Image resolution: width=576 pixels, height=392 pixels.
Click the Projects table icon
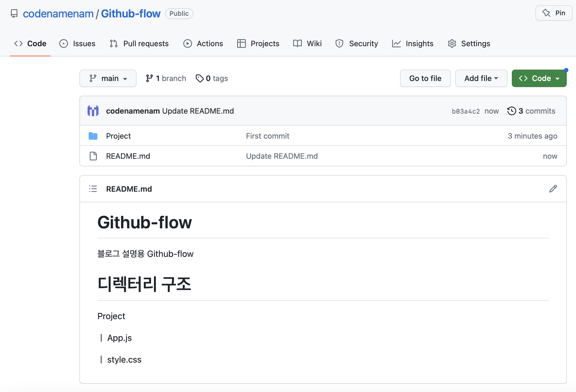tap(241, 43)
